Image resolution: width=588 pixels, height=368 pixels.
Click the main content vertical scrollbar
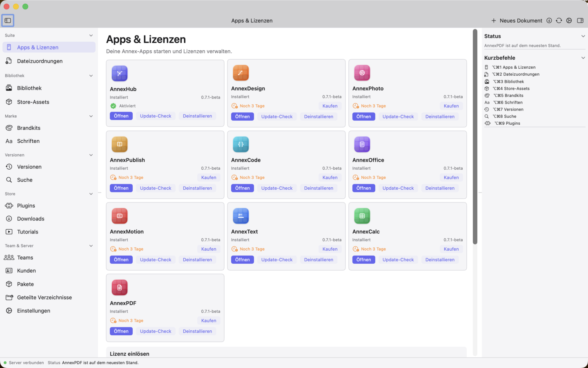[475, 137]
